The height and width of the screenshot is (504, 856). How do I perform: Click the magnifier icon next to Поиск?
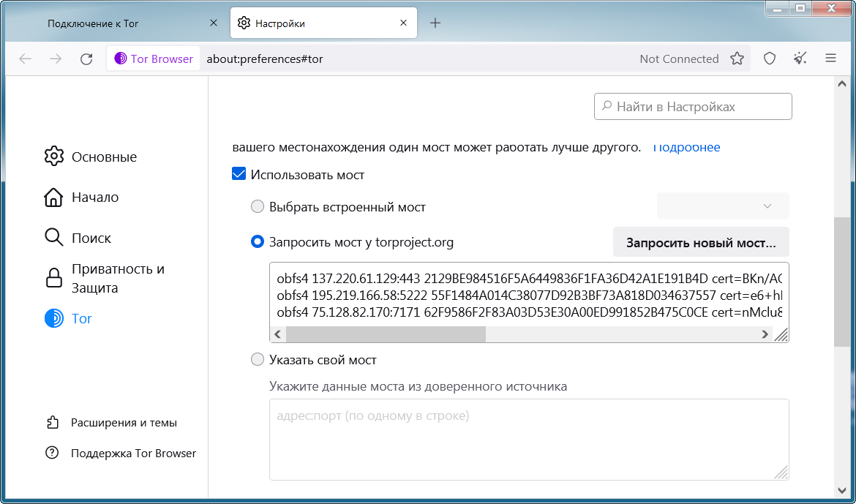coord(53,238)
